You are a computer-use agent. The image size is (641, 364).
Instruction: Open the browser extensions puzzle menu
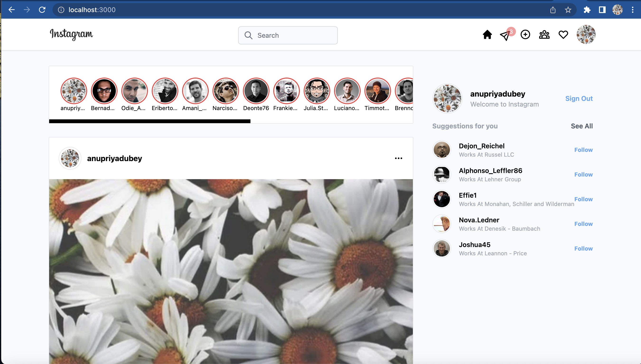tap(587, 10)
